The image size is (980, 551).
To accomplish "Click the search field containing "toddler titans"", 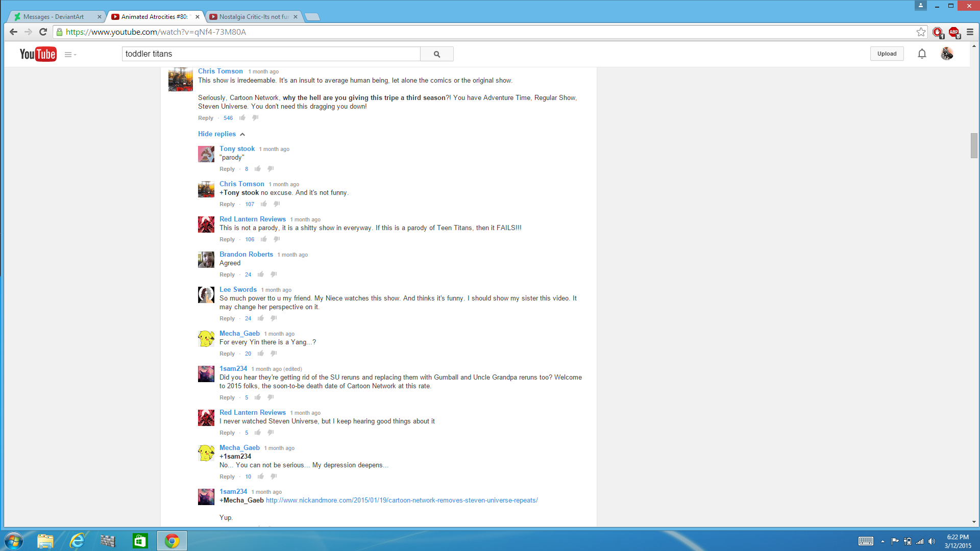I will tap(271, 54).
